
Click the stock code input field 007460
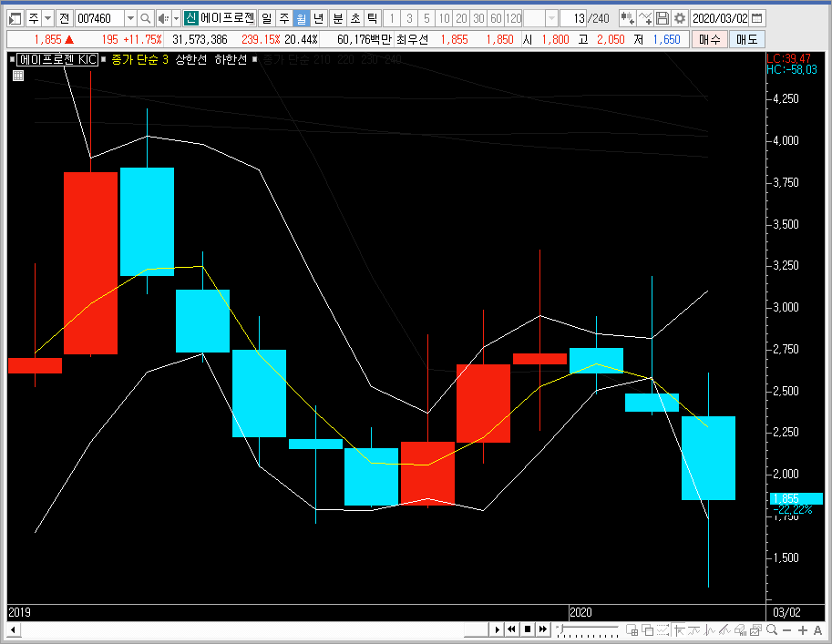99,19
